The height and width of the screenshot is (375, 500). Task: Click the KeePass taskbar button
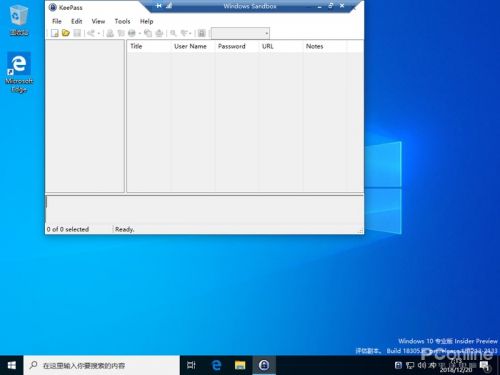coord(264,365)
